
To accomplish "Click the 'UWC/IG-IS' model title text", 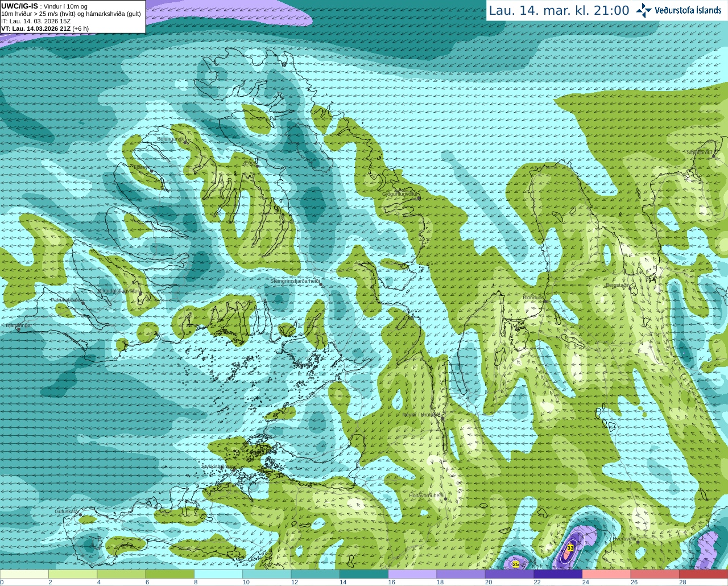I will pyautogui.click(x=19, y=6).
